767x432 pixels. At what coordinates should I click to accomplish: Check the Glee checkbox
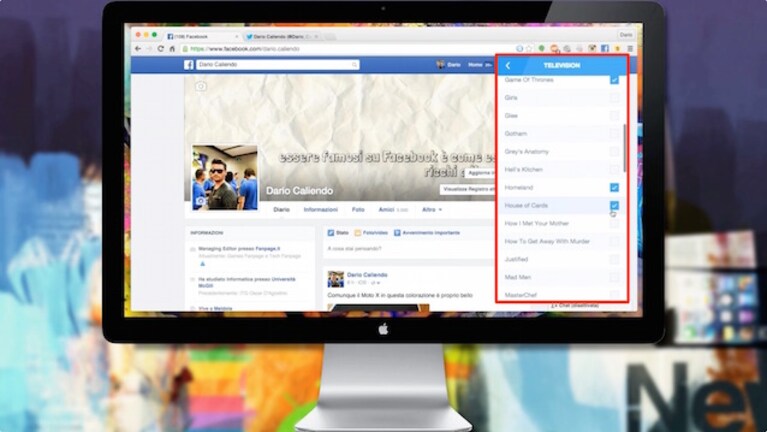[x=614, y=116]
